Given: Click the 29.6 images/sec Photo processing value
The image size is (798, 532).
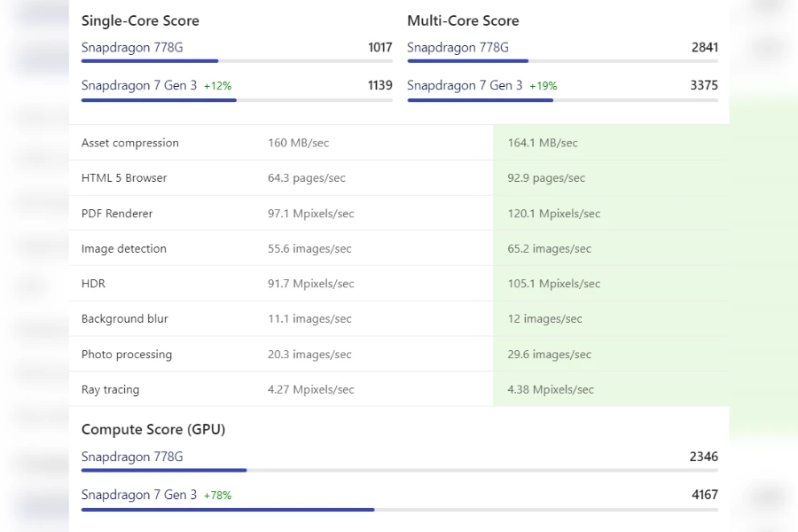Looking at the screenshot, I should 550,355.
